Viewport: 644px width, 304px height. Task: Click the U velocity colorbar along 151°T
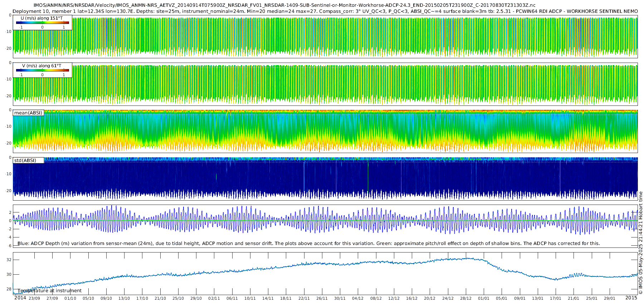click(x=42, y=23)
